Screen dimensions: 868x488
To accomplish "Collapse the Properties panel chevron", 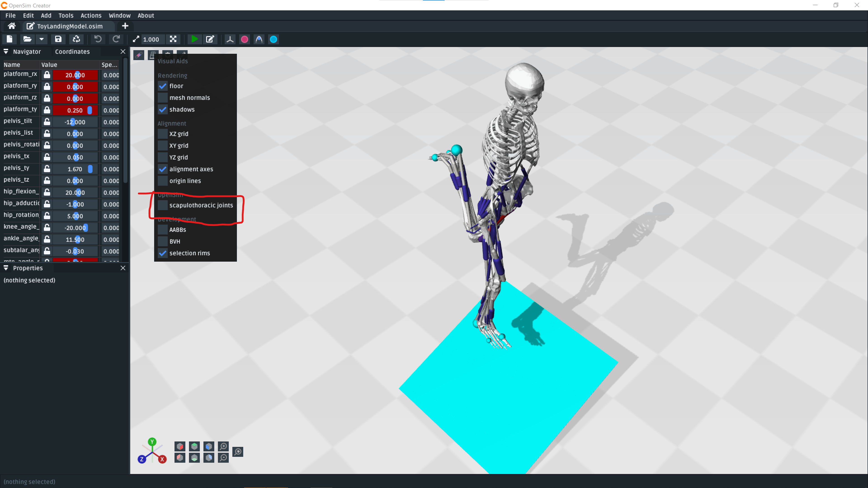I will pyautogui.click(x=6, y=268).
